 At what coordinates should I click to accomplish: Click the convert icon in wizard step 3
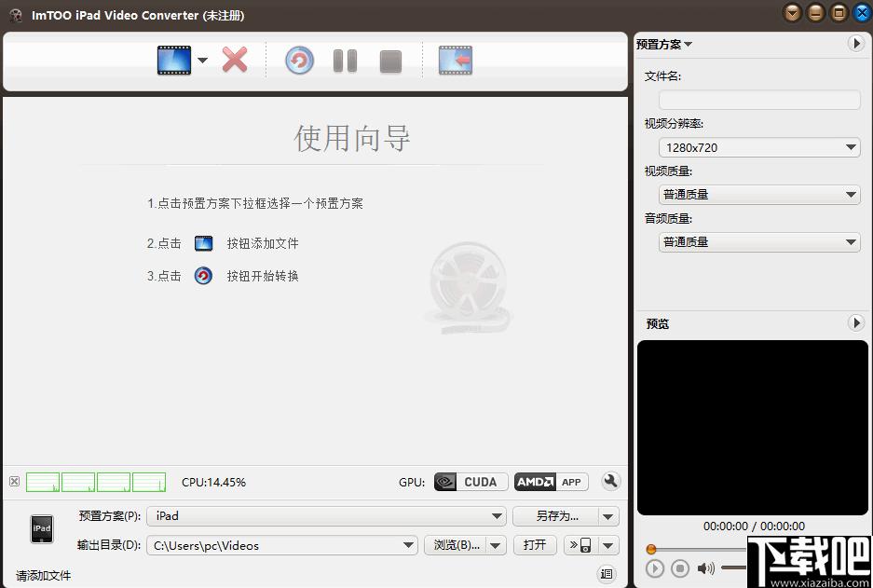point(203,276)
